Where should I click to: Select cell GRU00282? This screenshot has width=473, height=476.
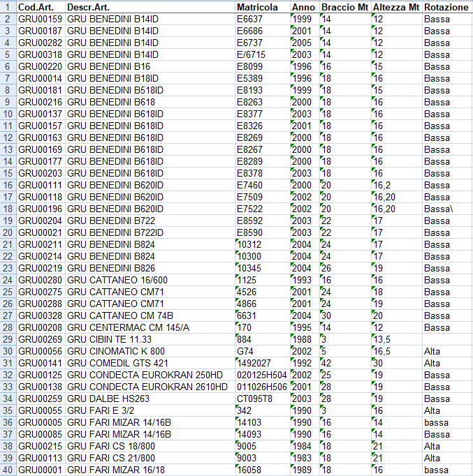[x=41, y=43]
